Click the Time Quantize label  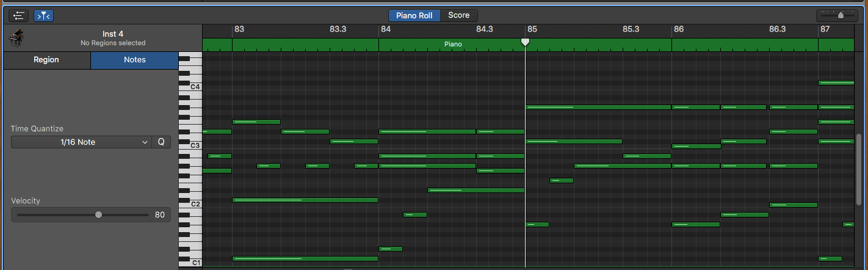(x=37, y=129)
